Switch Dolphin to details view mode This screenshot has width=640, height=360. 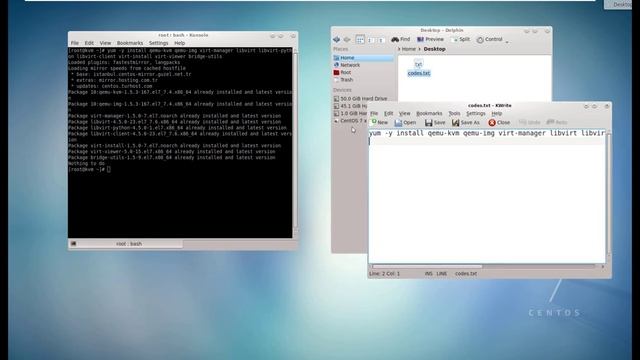380,40
